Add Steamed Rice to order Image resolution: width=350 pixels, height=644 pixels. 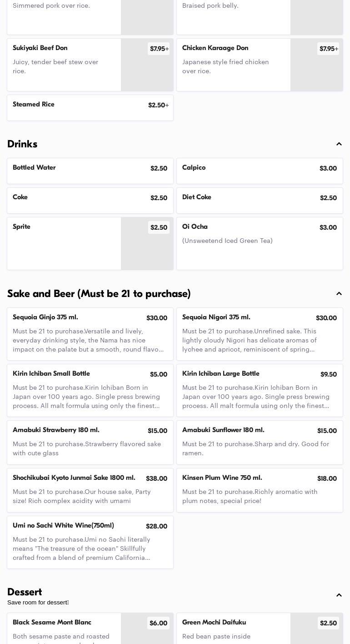(x=90, y=108)
